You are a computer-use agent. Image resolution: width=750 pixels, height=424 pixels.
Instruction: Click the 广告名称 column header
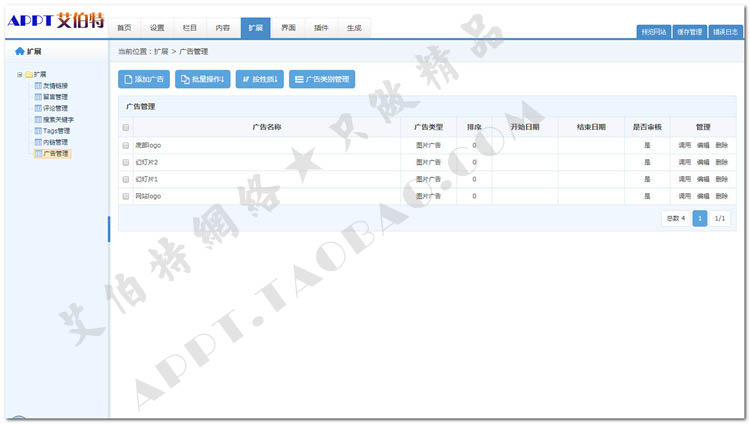267,127
